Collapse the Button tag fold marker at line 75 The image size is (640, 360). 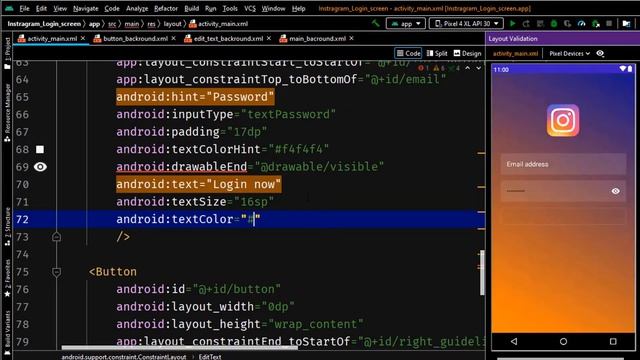tap(56, 272)
